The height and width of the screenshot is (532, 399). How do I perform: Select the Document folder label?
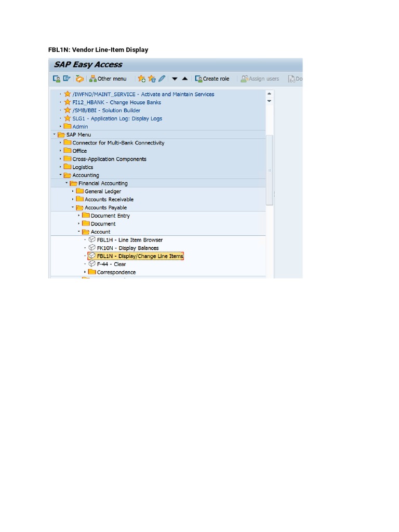[x=103, y=224]
